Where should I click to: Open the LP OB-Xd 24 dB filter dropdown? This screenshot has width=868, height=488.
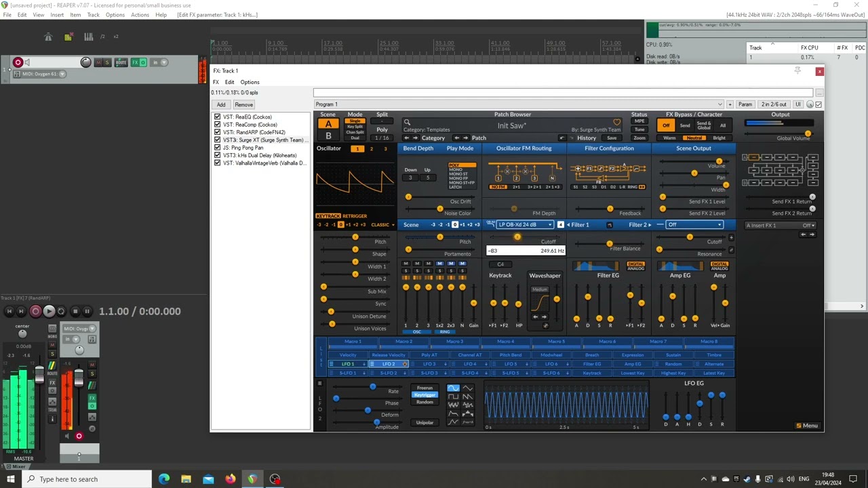[x=525, y=224]
